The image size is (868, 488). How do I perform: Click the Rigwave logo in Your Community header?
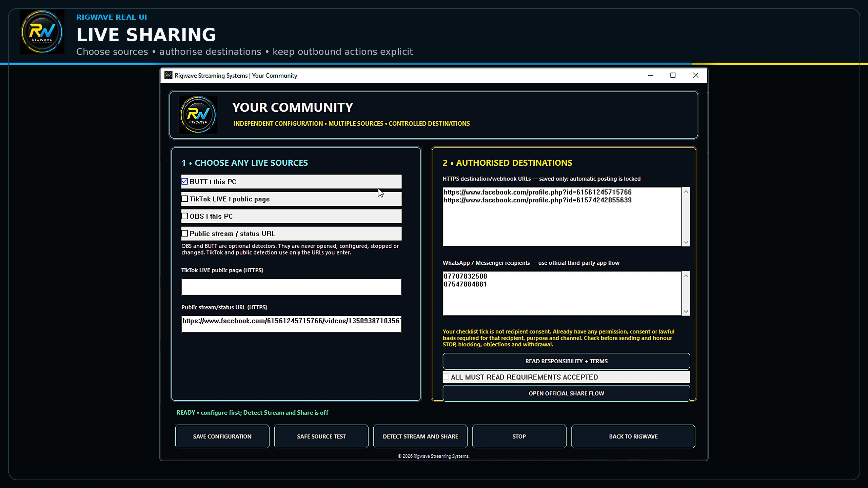pos(198,115)
